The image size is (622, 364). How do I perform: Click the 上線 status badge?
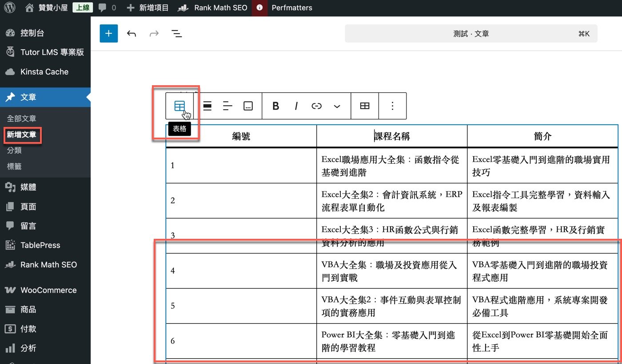point(83,8)
